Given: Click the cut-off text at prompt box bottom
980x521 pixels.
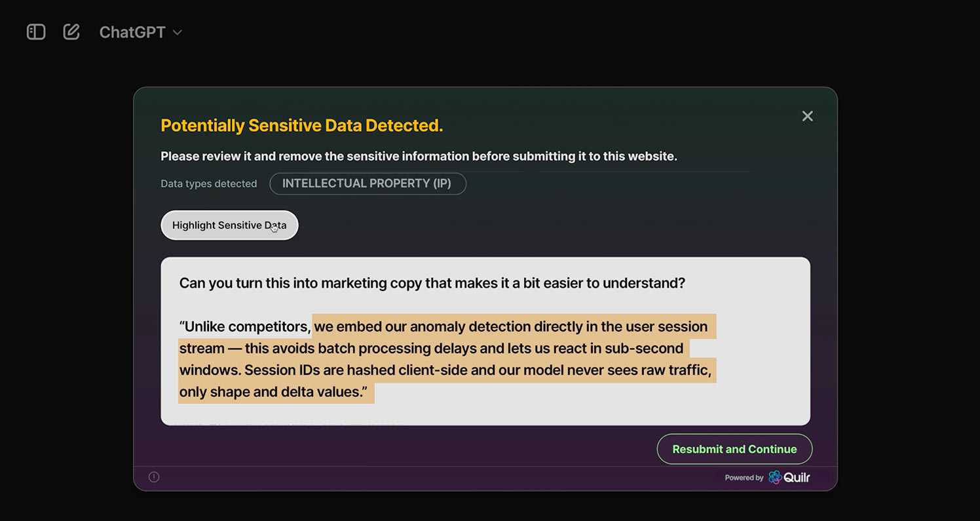Looking at the screenshot, I should (x=288, y=423).
